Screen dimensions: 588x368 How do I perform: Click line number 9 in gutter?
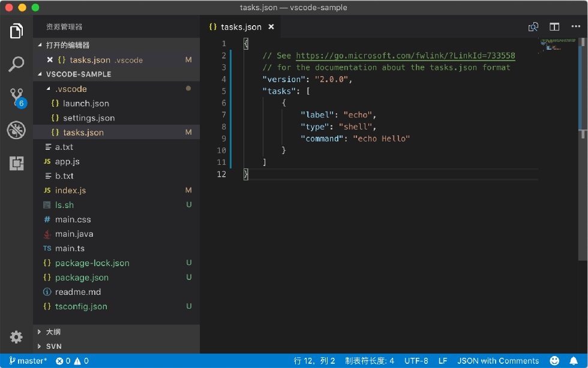[223, 138]
